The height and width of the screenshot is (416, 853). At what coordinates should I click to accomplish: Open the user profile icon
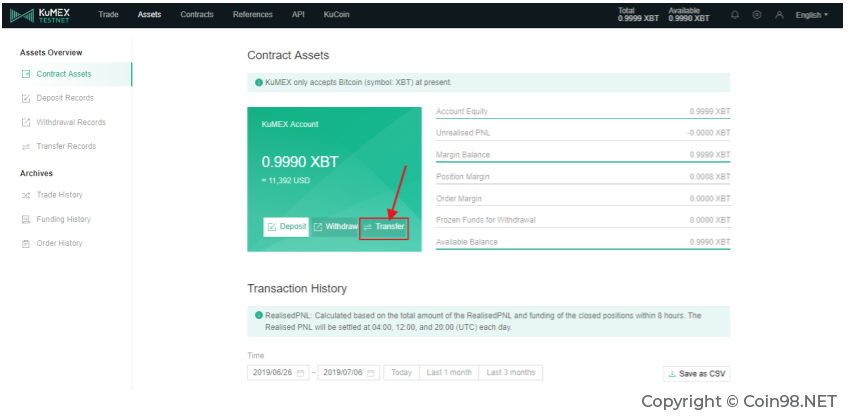point(779,15)
